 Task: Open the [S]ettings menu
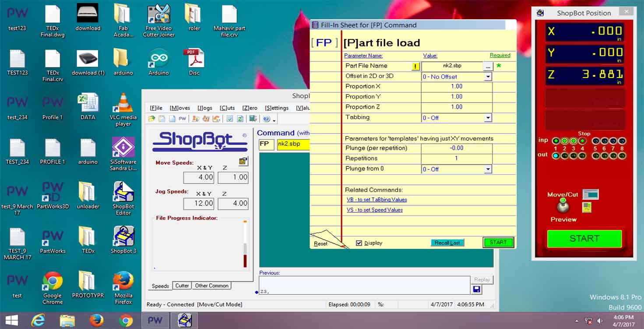coord(277,108)
